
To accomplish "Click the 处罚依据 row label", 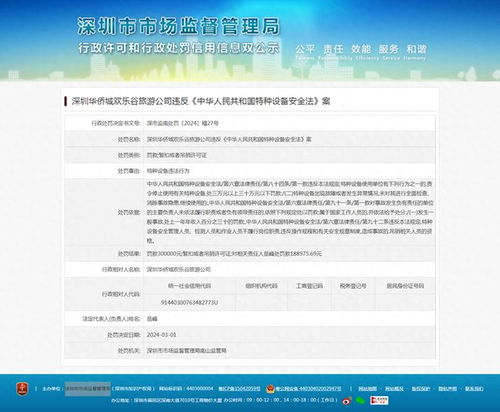I will point(129,212).
